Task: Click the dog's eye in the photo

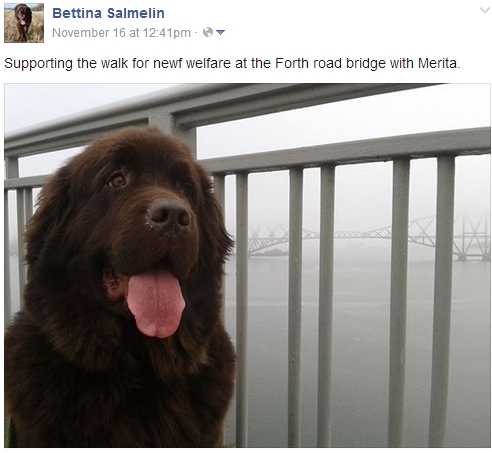Action: coord(118,181)
